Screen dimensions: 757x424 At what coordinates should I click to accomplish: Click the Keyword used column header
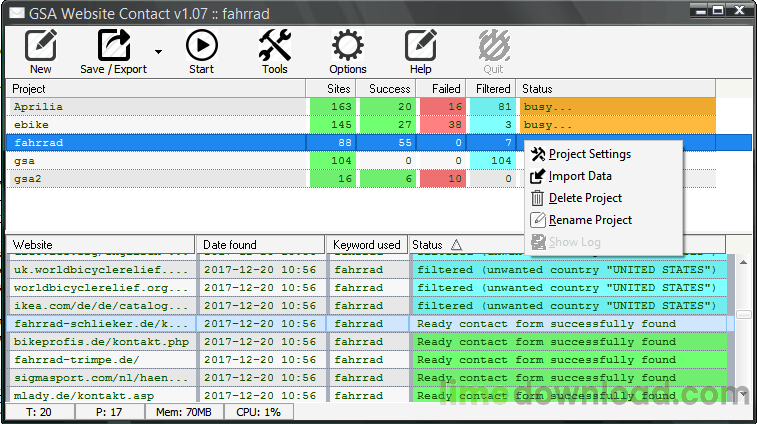[366, 245]
